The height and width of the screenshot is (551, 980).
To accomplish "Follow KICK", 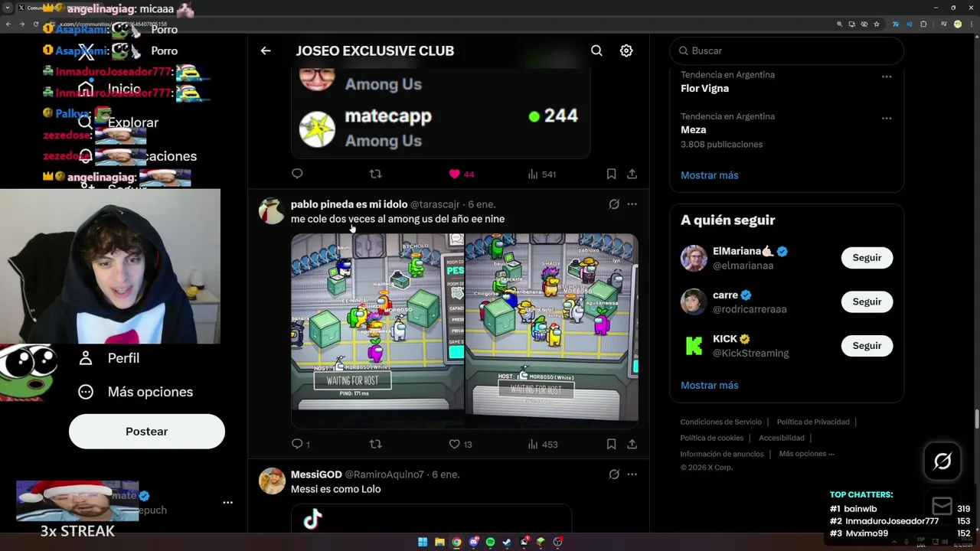I will pos(867,346).
